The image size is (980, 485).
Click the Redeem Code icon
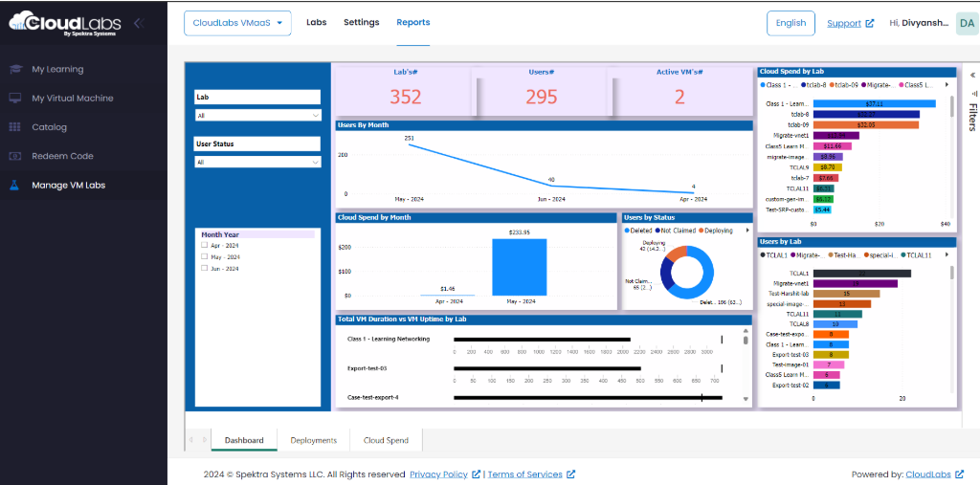[x=15, y=156]
